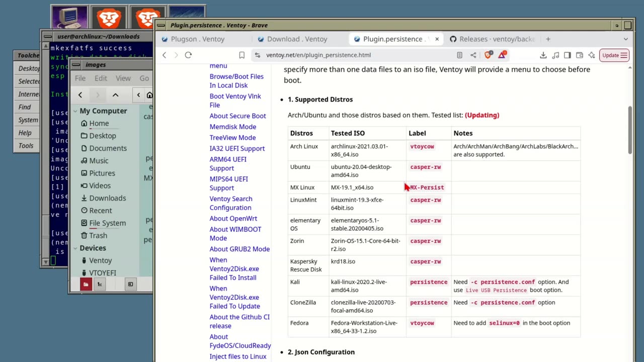This screenshot has width=644, height=362.
Task: Go up one folder in file manager
Action: click(115, 95)
